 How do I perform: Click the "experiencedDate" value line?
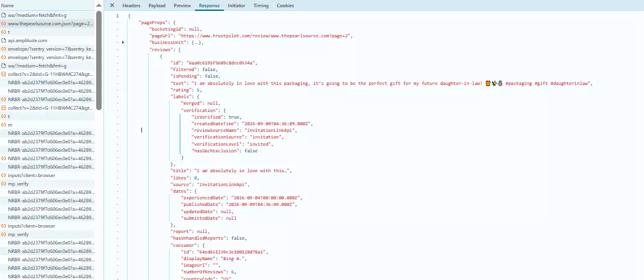(242, 198)
